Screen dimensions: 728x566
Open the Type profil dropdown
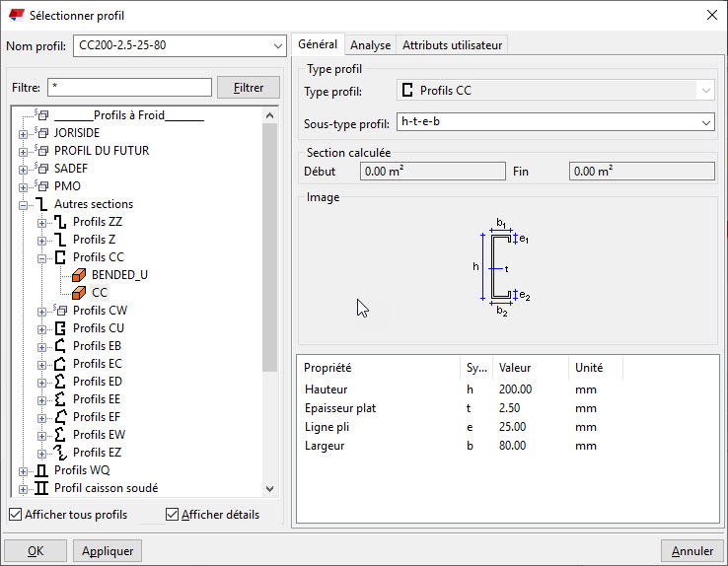pyautogui.click(x=705, y=91)
